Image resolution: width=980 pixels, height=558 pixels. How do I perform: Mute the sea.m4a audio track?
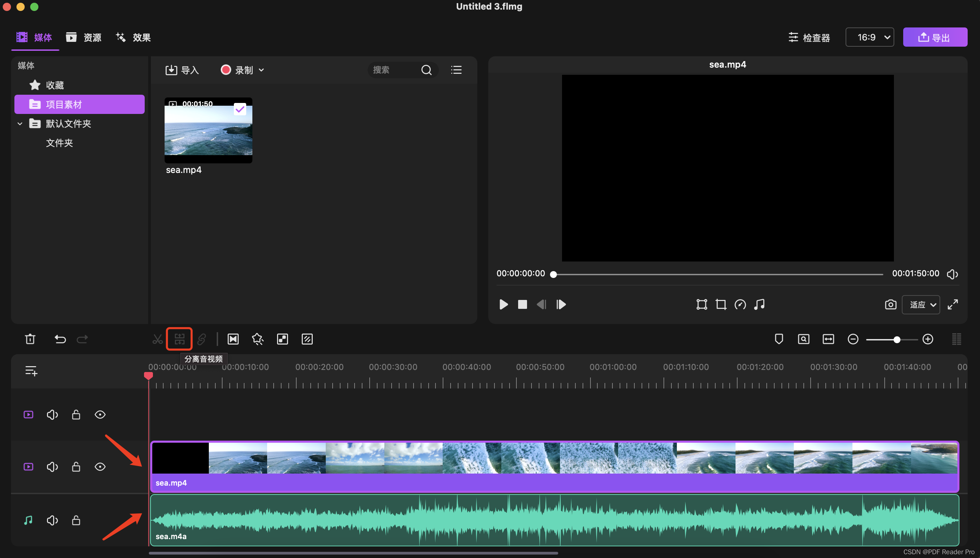52,521
